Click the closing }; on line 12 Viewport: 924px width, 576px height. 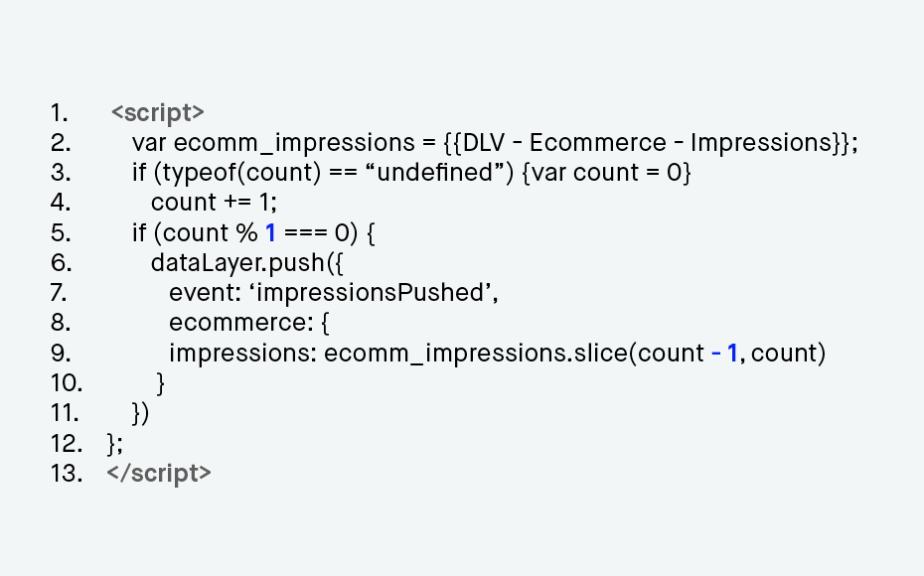(x=115, y=444)
